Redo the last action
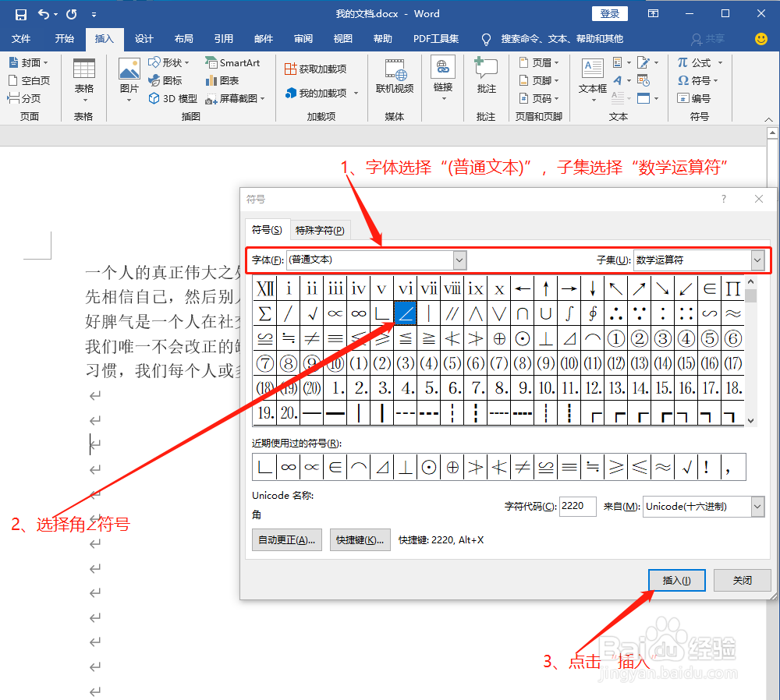 (72, 14)
